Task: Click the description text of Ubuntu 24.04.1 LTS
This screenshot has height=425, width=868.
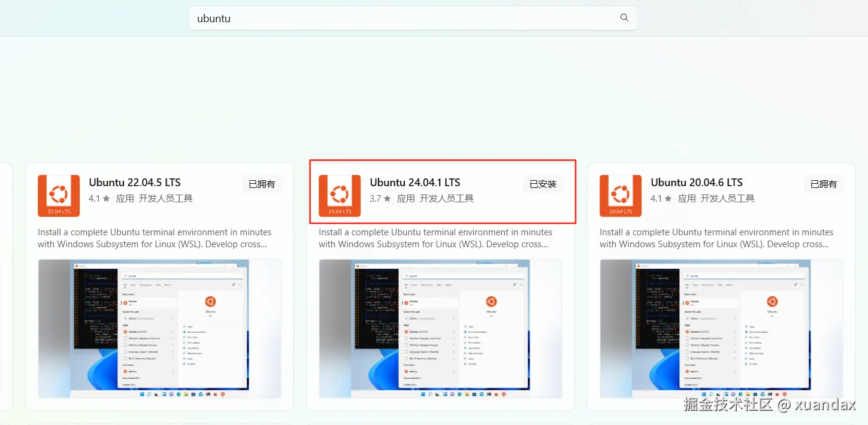Action: [x=435, y=238]
